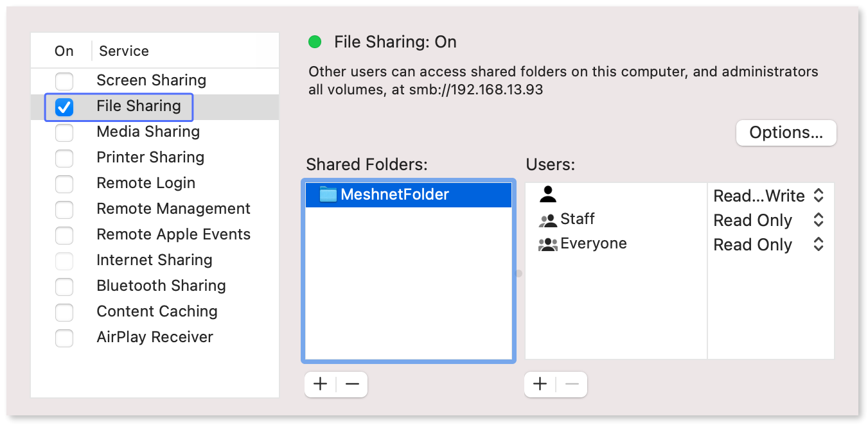This screenshot has width=868, height=425.
Task: Enable Internet Sharing service
Action: point(64,260)
